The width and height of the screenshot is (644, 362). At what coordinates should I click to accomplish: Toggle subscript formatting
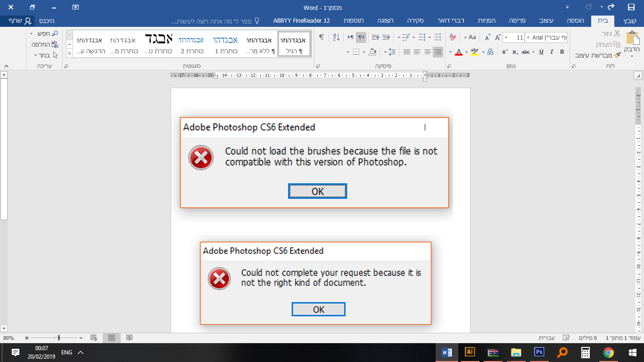point(515,52)
